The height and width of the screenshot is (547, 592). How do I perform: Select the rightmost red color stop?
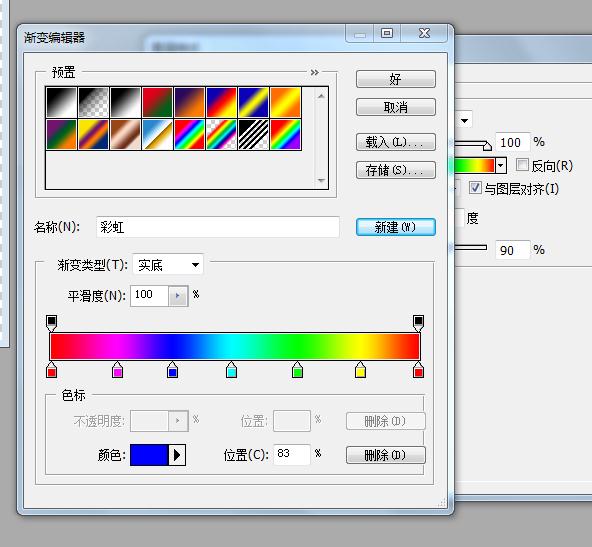point(418,370)
